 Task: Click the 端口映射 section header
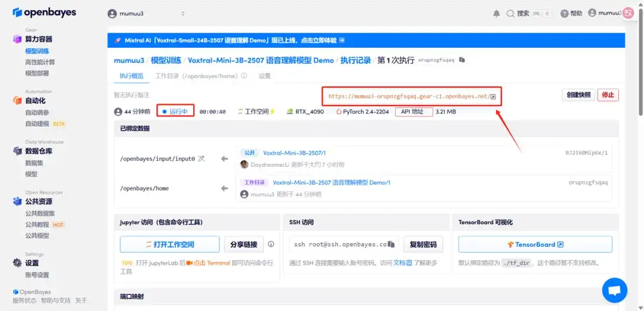tap(366, 296)
